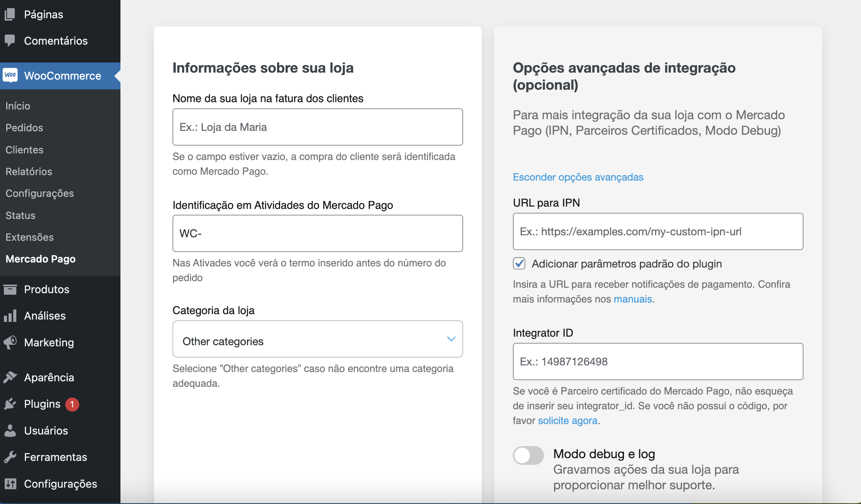Open the Análises menu
861x504 pixels.
60,316
